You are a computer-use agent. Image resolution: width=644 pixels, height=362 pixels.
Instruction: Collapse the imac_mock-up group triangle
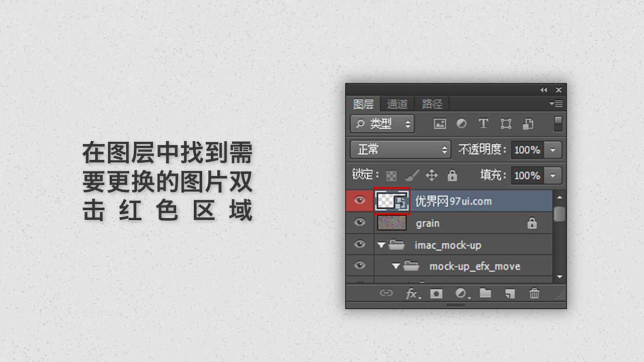tap(381, 245)
